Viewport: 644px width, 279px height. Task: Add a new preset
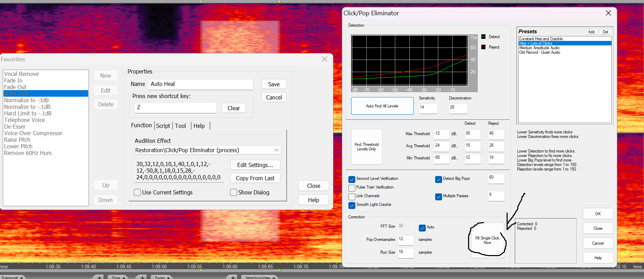tap(591, 32)
